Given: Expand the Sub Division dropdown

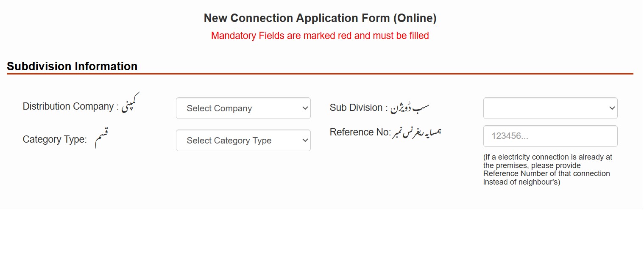Looking at the screenshot, I should (x=550, y=108).
